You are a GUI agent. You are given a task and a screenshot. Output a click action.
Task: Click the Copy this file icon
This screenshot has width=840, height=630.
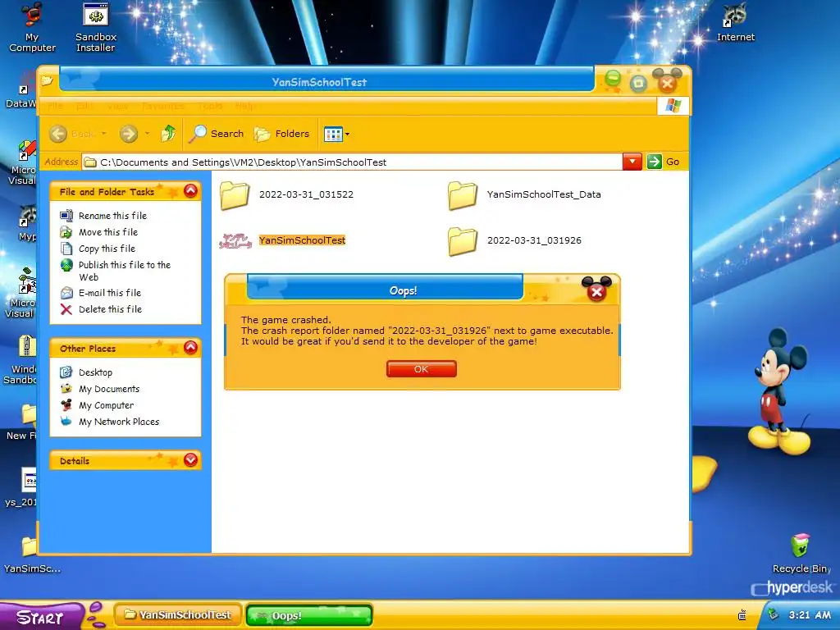66,249
